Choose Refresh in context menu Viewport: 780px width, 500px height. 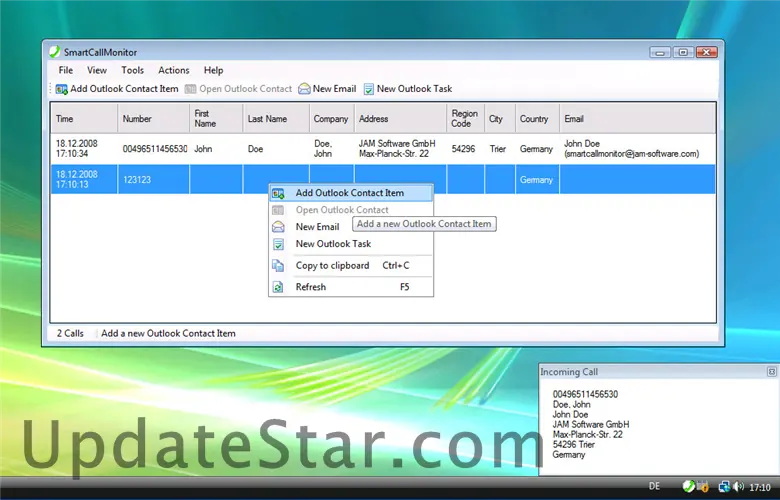351,287
